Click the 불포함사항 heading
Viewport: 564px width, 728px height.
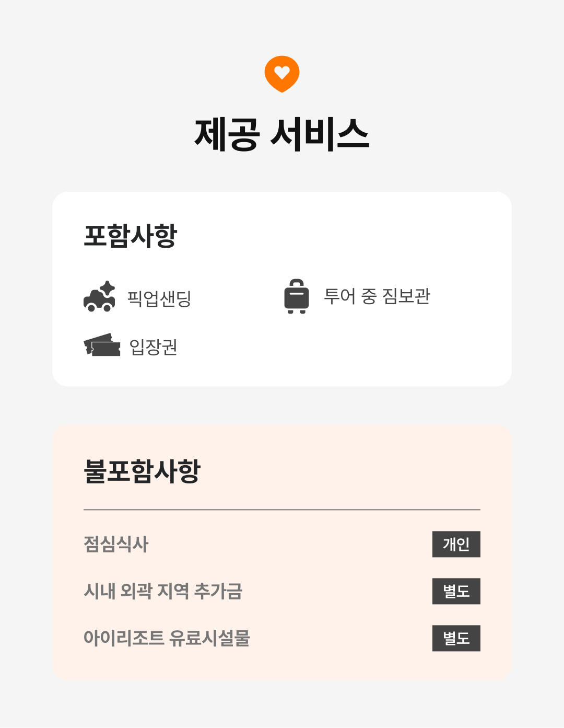click(x=142, y=471)
